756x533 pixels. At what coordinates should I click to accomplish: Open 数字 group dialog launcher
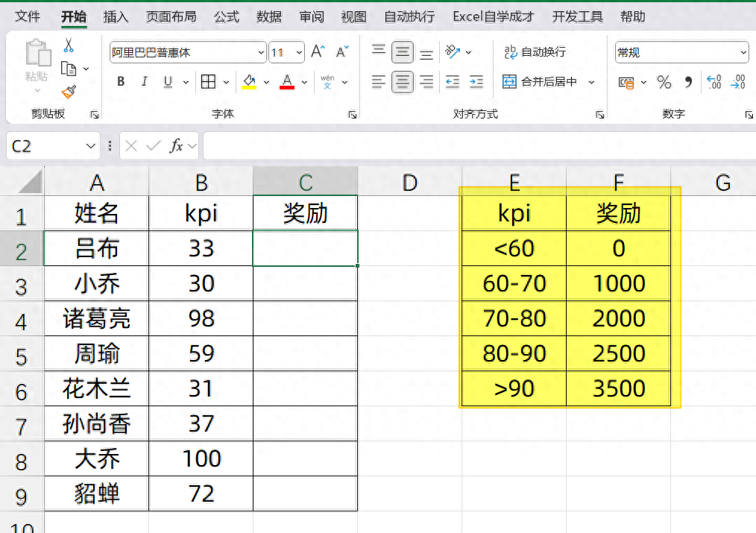pos(749,115)
